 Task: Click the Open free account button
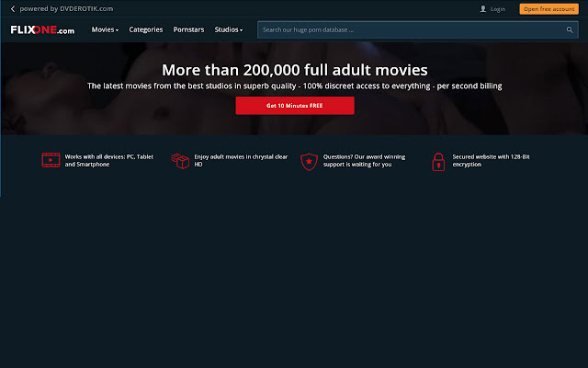549,8
